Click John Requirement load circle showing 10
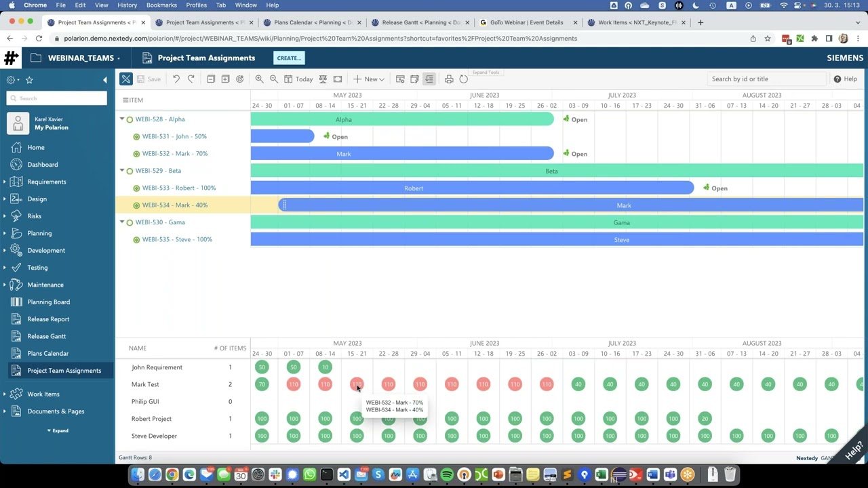The image size is (868, 488). [325, 367]
